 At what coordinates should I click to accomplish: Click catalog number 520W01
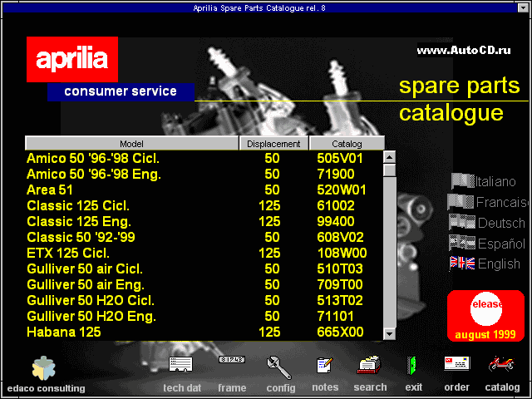click(342, 190)
